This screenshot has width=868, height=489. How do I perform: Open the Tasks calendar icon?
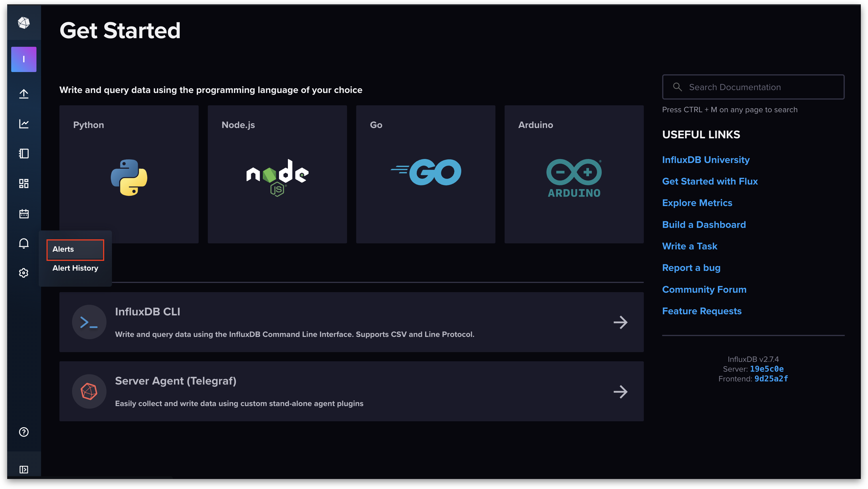(24, 214)
